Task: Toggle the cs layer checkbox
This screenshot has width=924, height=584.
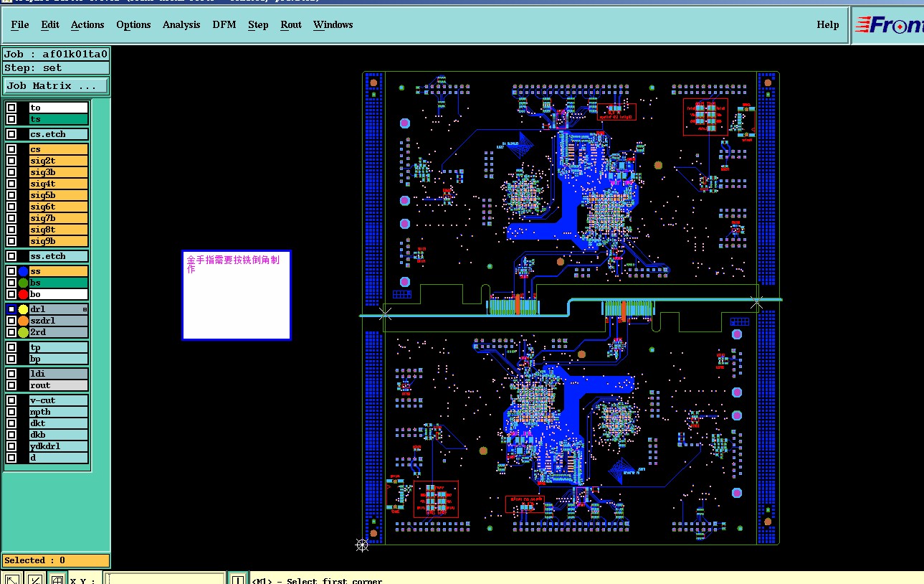Action: [11, 149]
